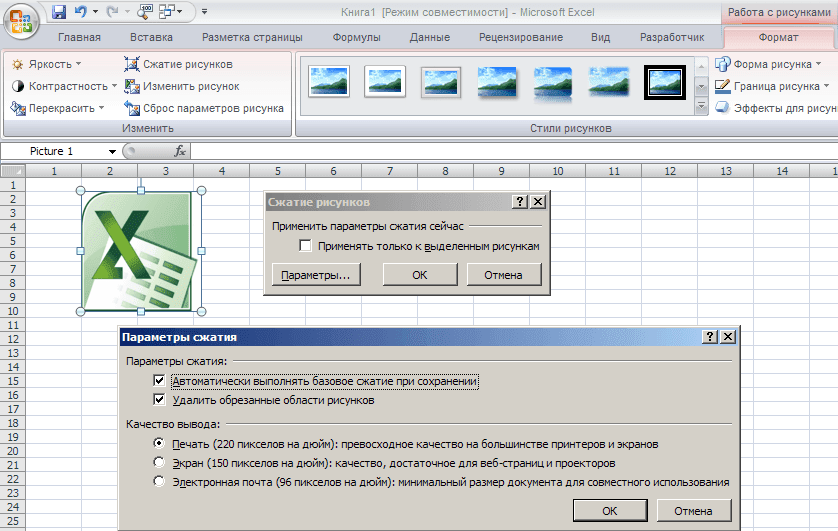
Task: Click the Brightness (Яркость) sun icon
Action: pos(18,65)
